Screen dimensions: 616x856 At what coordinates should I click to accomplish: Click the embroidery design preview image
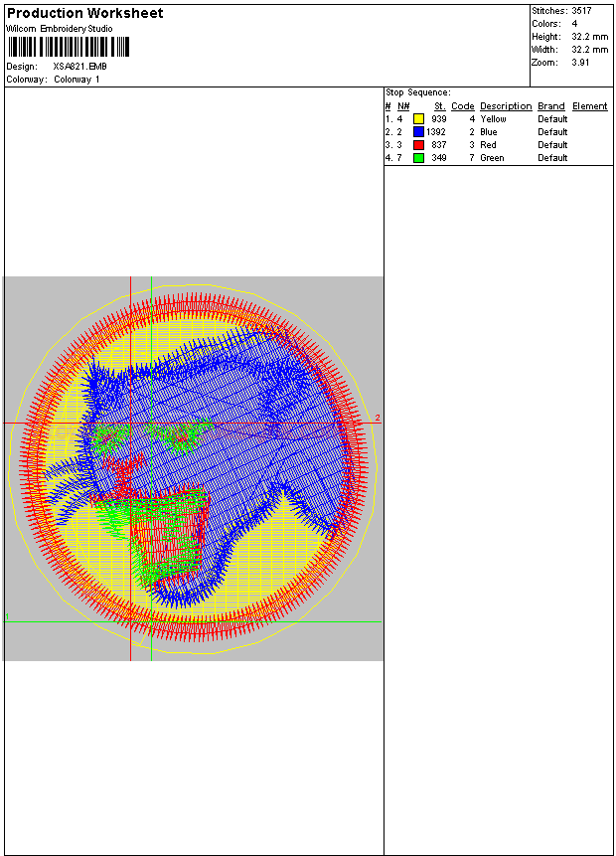193,468
